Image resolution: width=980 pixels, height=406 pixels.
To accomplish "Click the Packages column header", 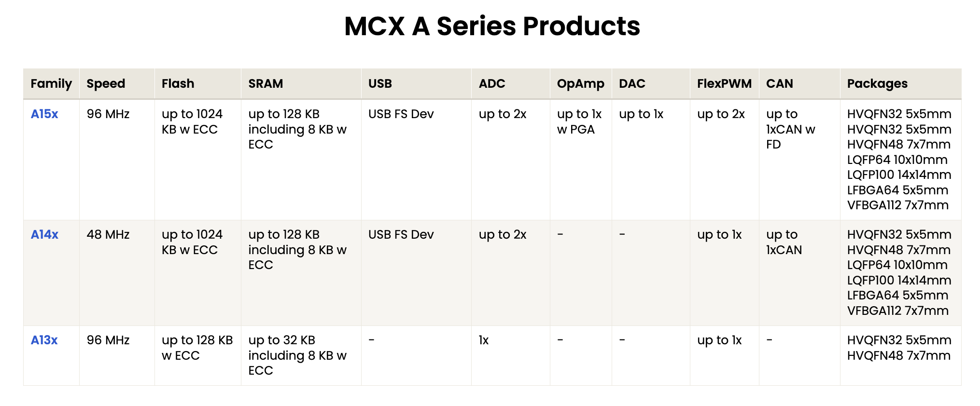I will [901, 84].
